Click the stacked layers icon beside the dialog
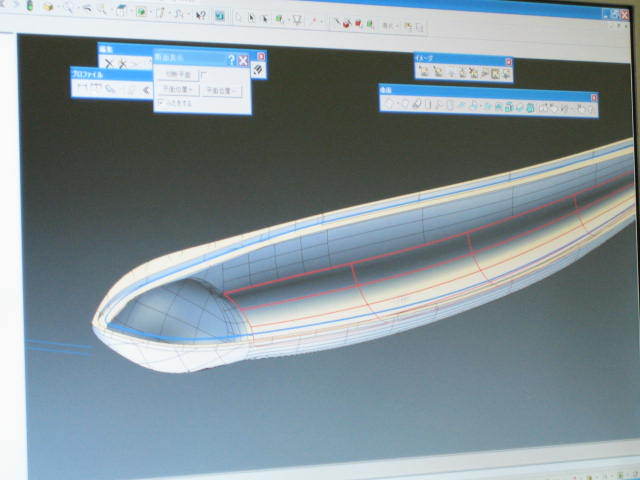 click(x=258, y=70)
